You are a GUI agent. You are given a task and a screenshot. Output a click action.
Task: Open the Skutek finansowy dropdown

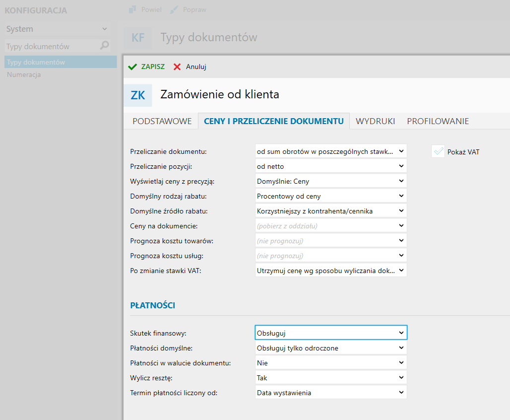point(331,333)
